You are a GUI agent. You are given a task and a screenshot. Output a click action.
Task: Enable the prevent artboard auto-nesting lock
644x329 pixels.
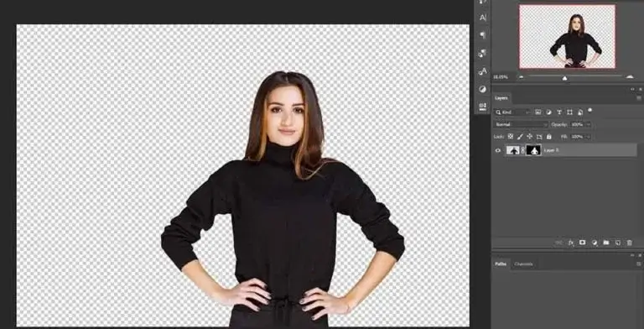pos(539,136)
